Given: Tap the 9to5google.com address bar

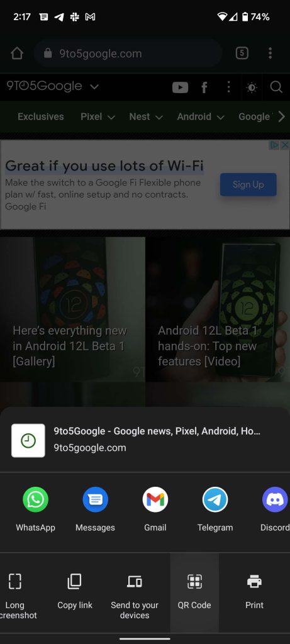Looking at the screenshot, I should (x=127, y=53).
